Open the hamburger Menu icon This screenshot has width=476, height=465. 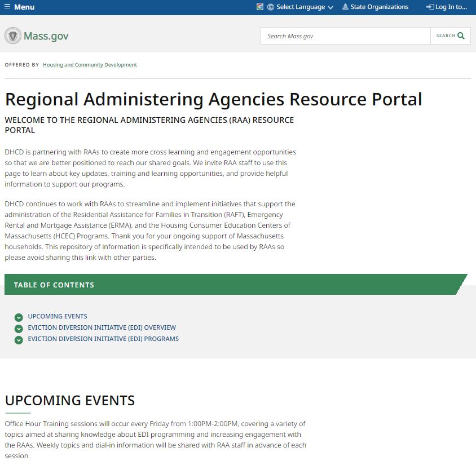[x=7, y=7]
